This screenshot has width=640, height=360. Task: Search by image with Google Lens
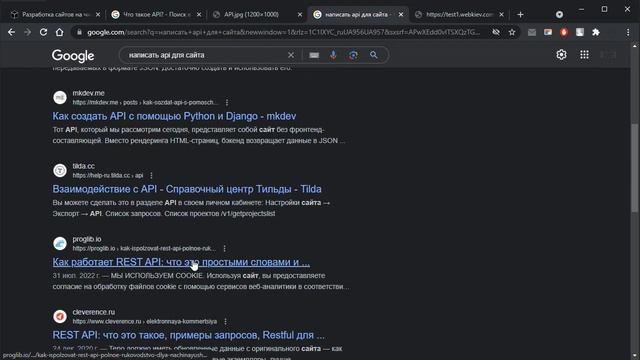353,55
